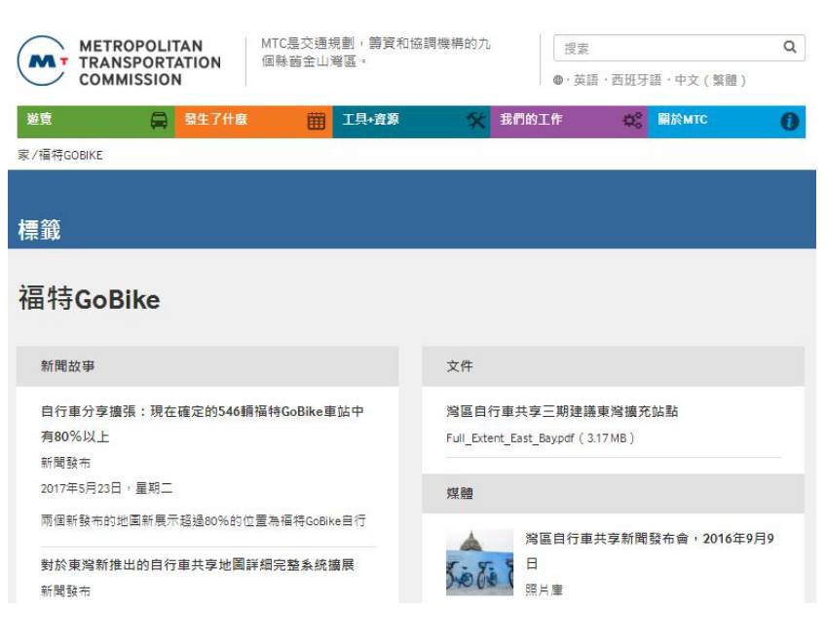The width and height of the screenshot is (825, 644).
Task: Click the MTC tagline text in header
Action: pyautogui.click(x=376, y=52)
